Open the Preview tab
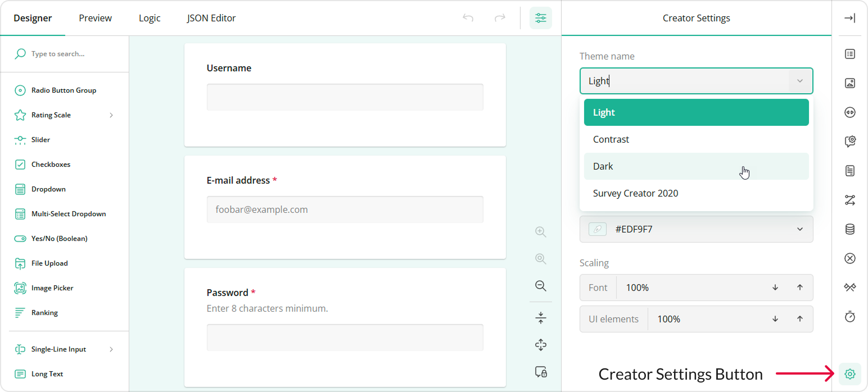 coord(95,18)
